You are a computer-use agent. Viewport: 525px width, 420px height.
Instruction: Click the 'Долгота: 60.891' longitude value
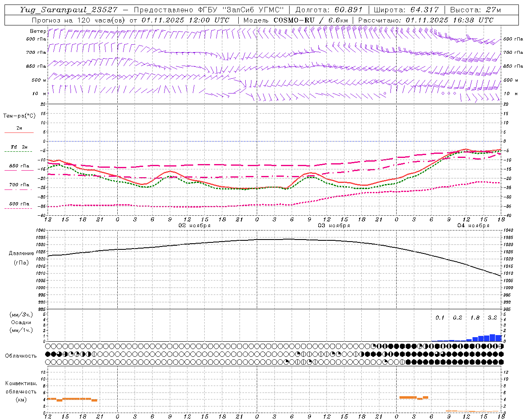[329, 10]
